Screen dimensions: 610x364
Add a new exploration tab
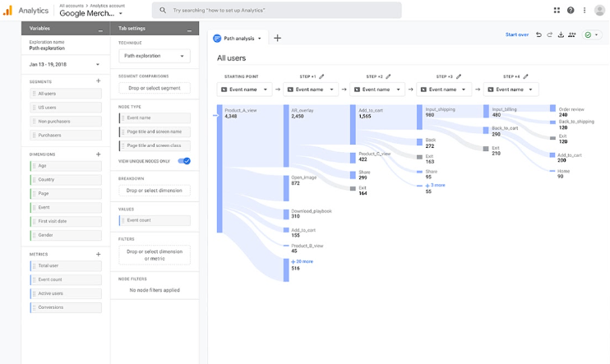(277, 38)
